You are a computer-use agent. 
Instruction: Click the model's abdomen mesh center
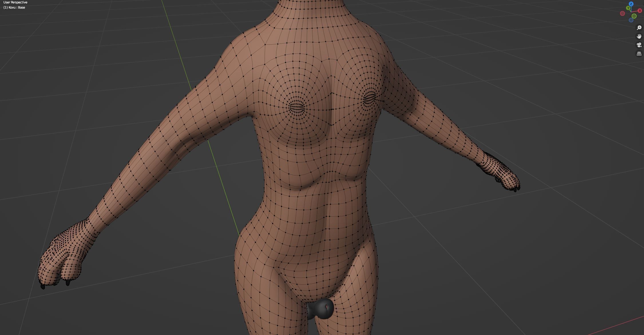(315, 217)
